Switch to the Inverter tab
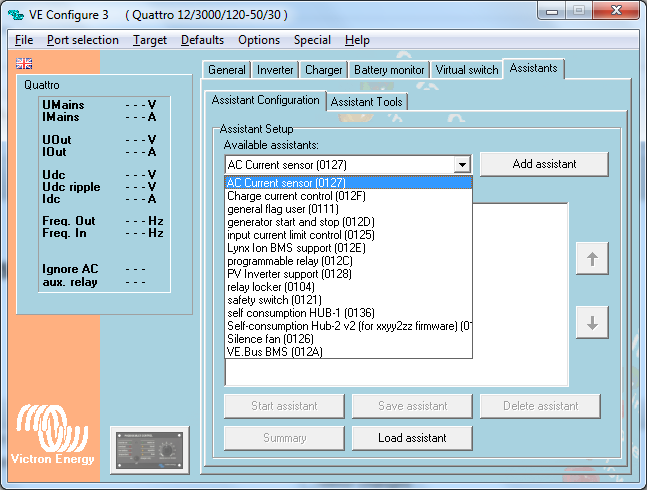 (x=275, y=70)
